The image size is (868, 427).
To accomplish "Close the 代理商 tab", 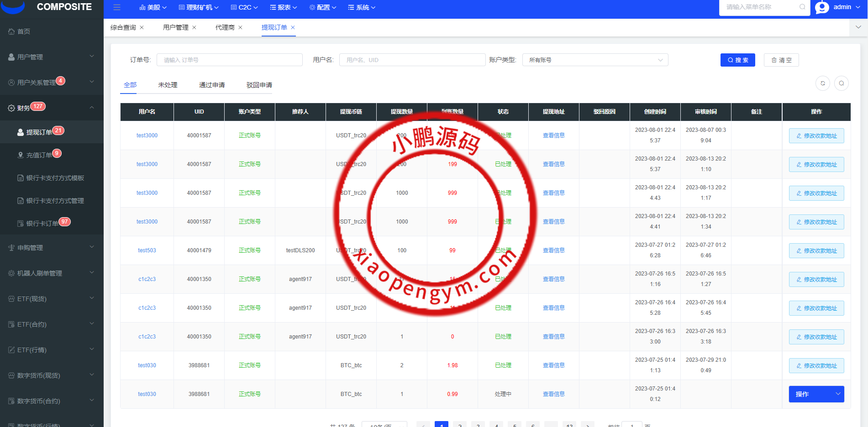I will (241, 27).
